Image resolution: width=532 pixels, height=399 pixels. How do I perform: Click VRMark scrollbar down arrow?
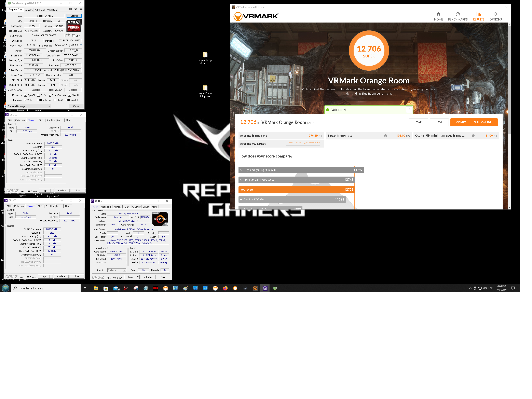click(x=509, y=208)
